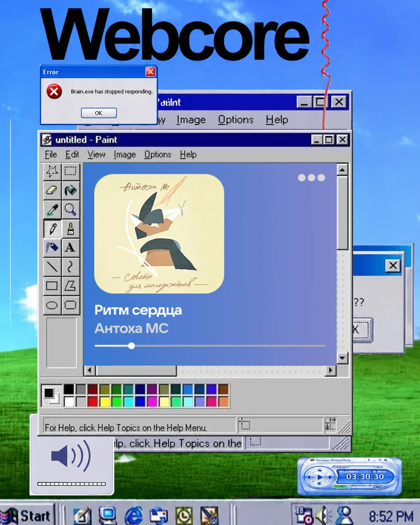Click the 03:30:30 media time display
Screen dimensions: 420x525
pyautogui.click(x=365, y=477)
